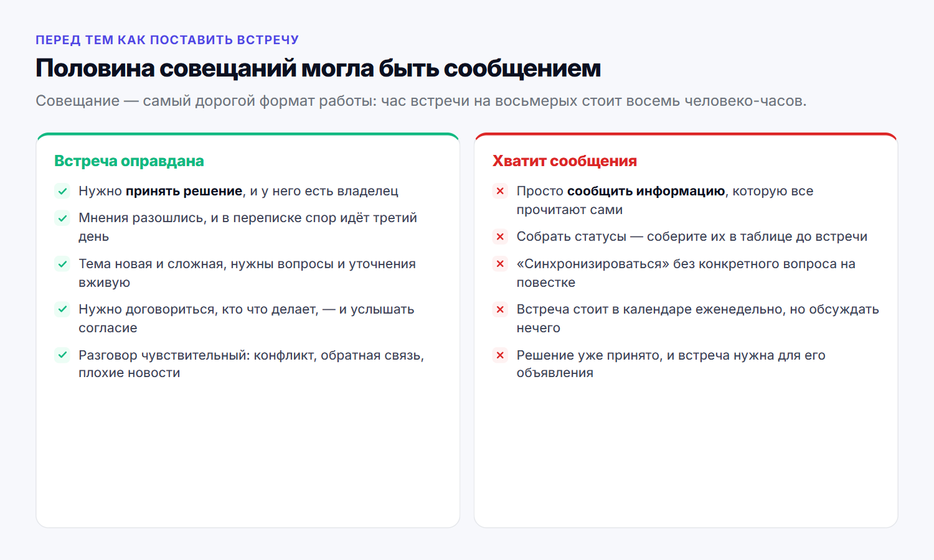Click the line «Собрать статусы — соберите их в таблице»

point(692,236)
